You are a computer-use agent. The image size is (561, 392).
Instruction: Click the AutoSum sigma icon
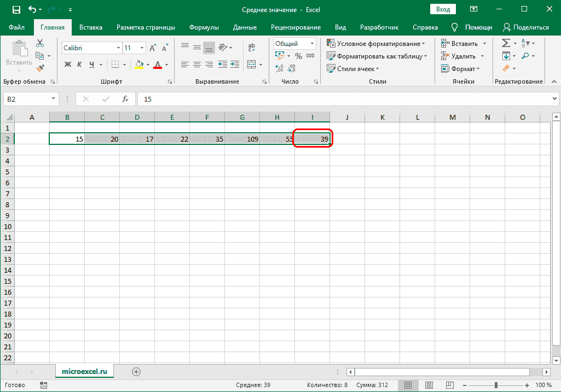click(505, 43)
